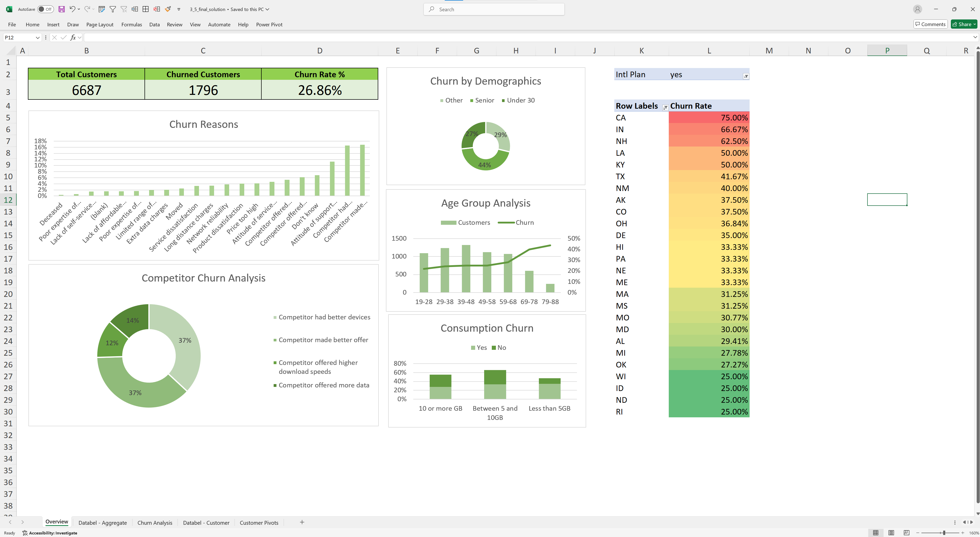The image size is (980, 537).
Task: Click the Borders grid icon in toolbar
Action: click(145, 9)
